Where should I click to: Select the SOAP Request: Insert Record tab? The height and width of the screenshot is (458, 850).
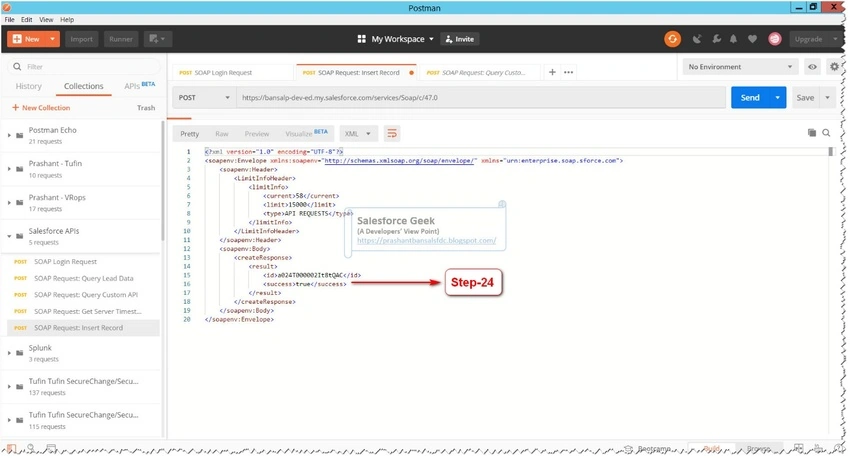click(358, 72)
